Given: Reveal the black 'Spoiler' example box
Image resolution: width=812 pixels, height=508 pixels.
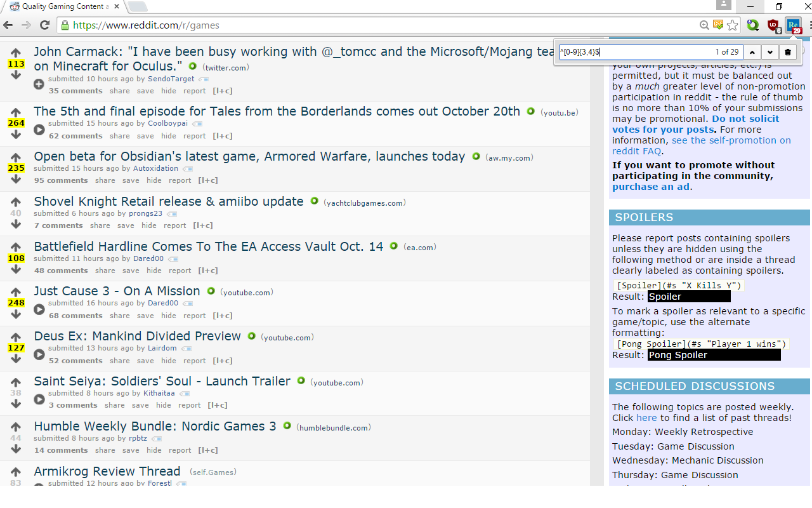Looking at the screenshot, I should click(x=689, y=297).
